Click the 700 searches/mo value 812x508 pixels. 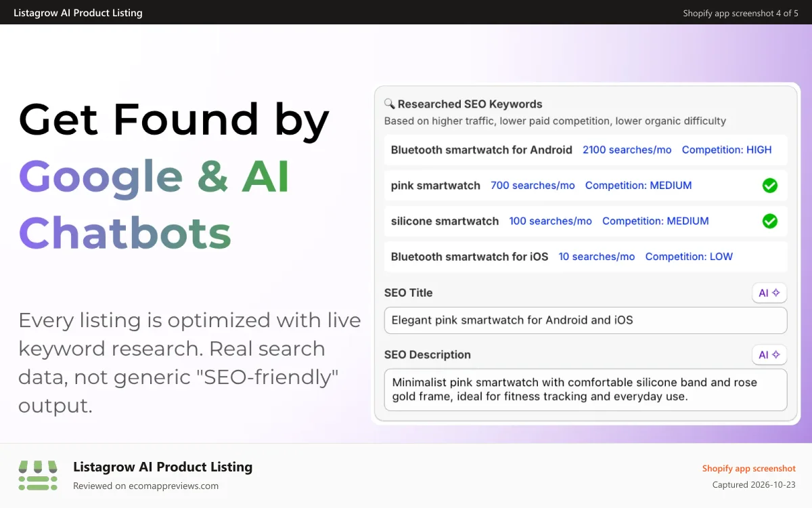point(533,186)
